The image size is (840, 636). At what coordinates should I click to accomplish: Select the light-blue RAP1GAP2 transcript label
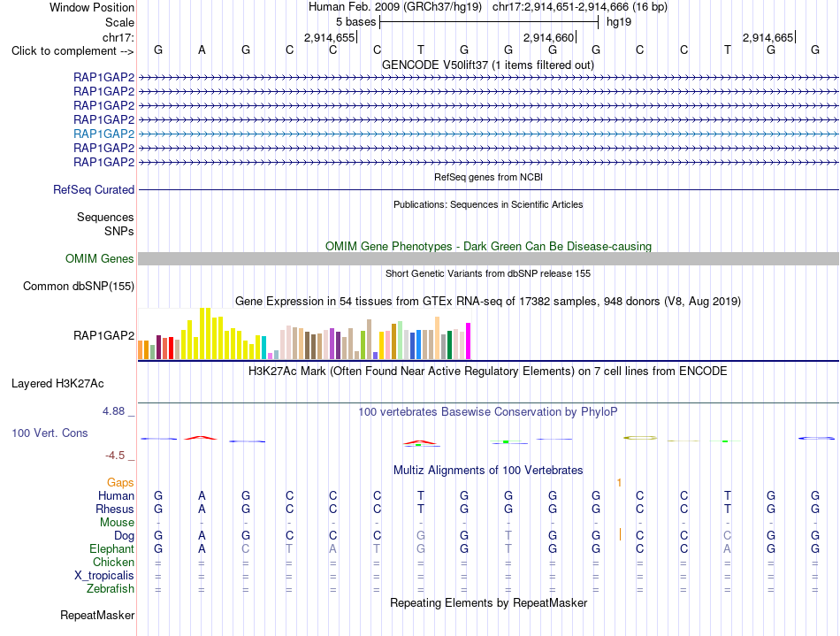pos(104,134)
